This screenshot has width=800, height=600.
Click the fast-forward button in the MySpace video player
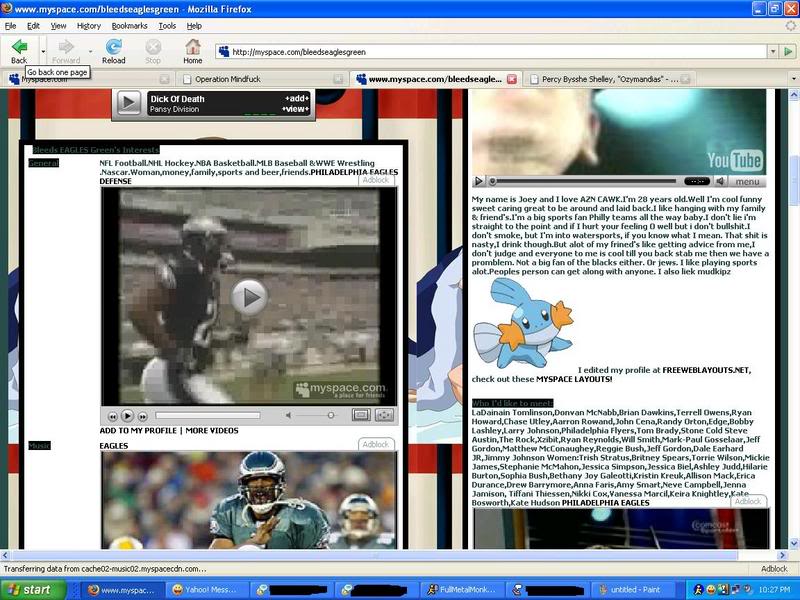pyautogui.click(x=143, y=416)
